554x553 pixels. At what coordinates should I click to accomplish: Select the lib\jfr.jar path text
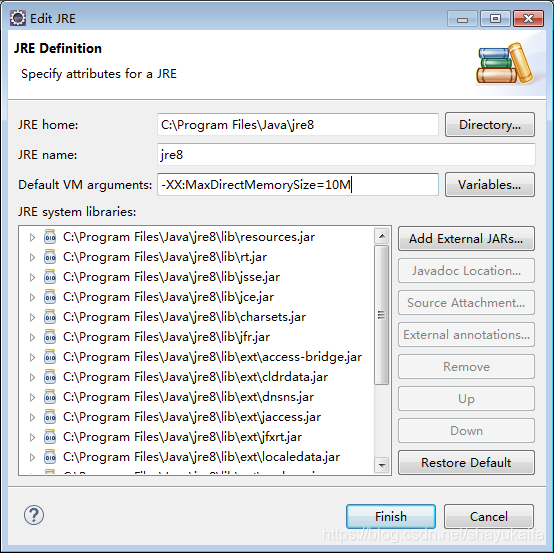pos(166,337)
